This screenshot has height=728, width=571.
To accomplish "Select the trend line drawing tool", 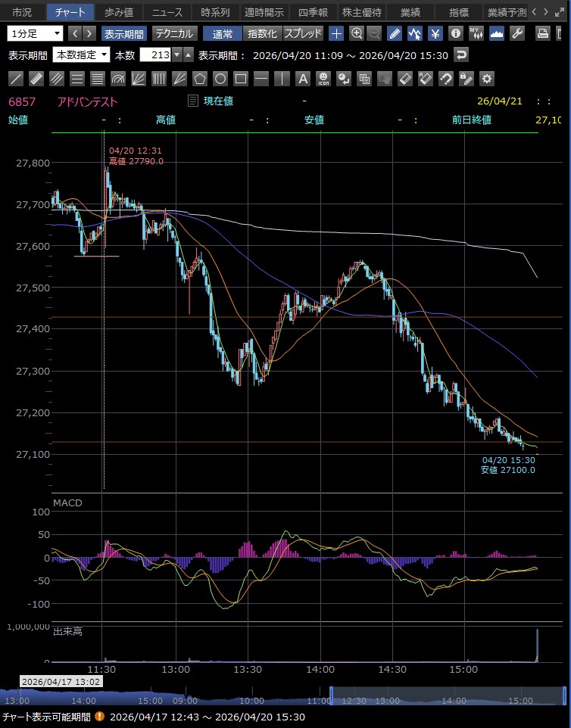I will (16, 79).
